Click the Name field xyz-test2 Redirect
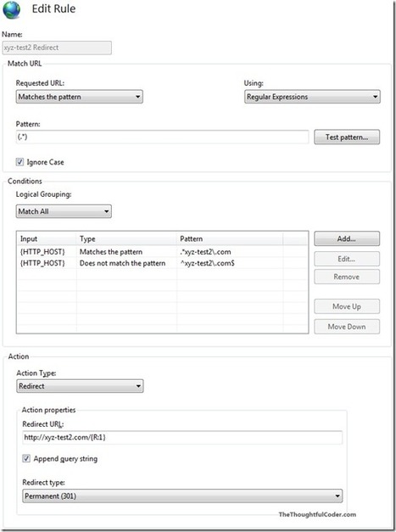 click(x=57, y=48)
